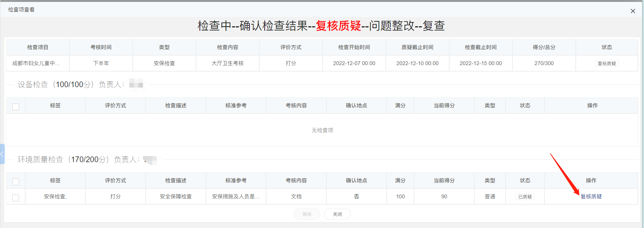644x228 pixels.
Task: Click the 检查项目 column header
Action: coord(38,47)
